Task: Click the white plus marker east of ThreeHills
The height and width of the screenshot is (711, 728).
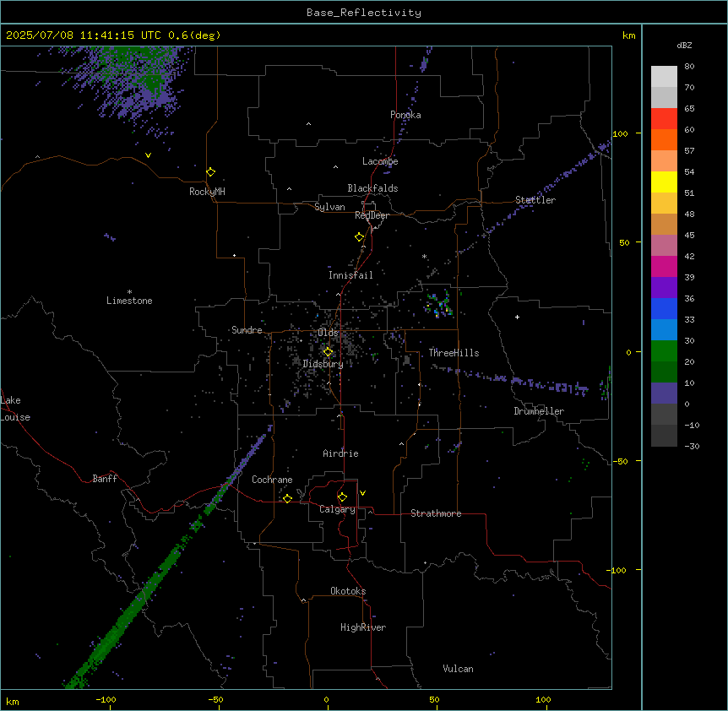Action: pos(517,317)
